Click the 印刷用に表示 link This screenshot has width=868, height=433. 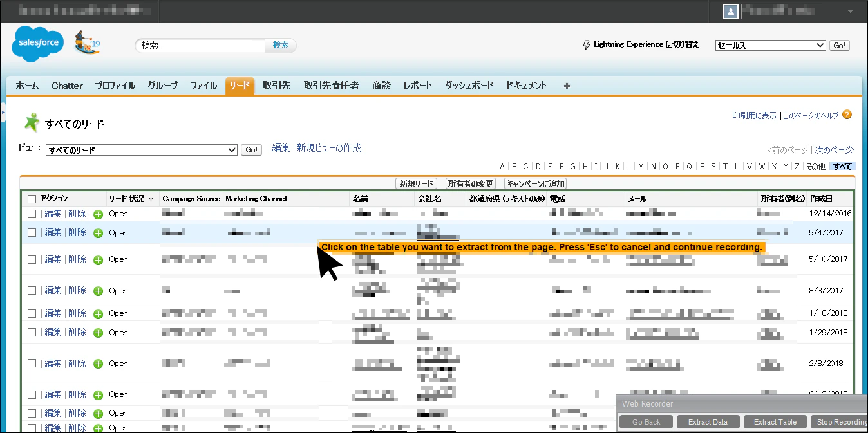[x=754, y=116]
